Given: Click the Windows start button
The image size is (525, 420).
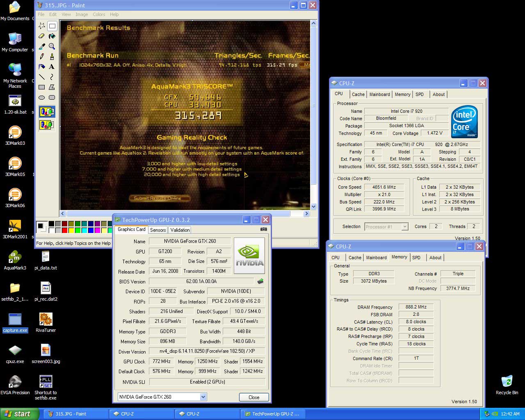Looking at the screenshot, I should pyautogui.click(x=19, y=414).
